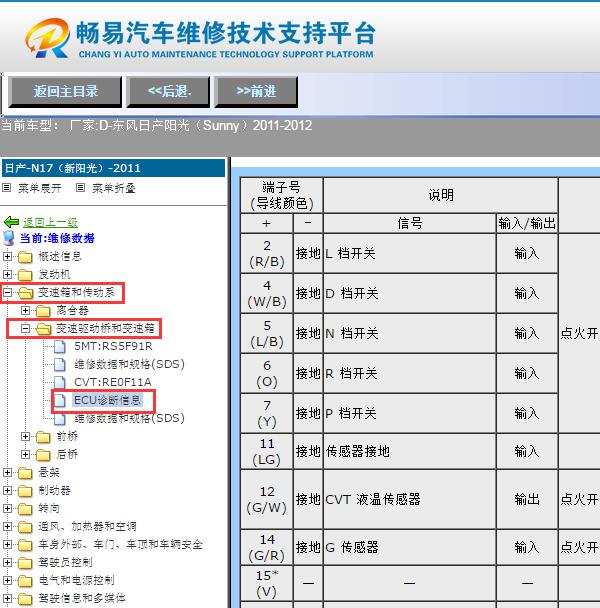The width and height of the screenshot is (600, 608).
Task: Expand the 后桥 folder
Action: pyautogui.click(x=25, y=454)
